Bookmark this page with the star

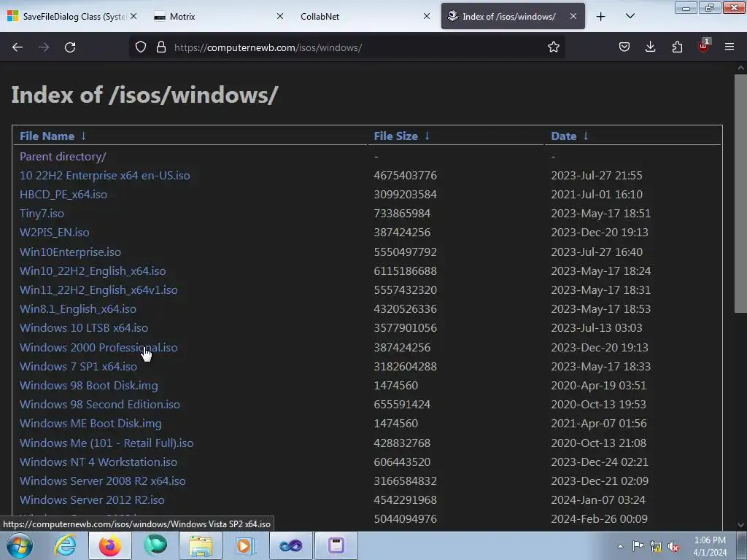click(553, 47)
